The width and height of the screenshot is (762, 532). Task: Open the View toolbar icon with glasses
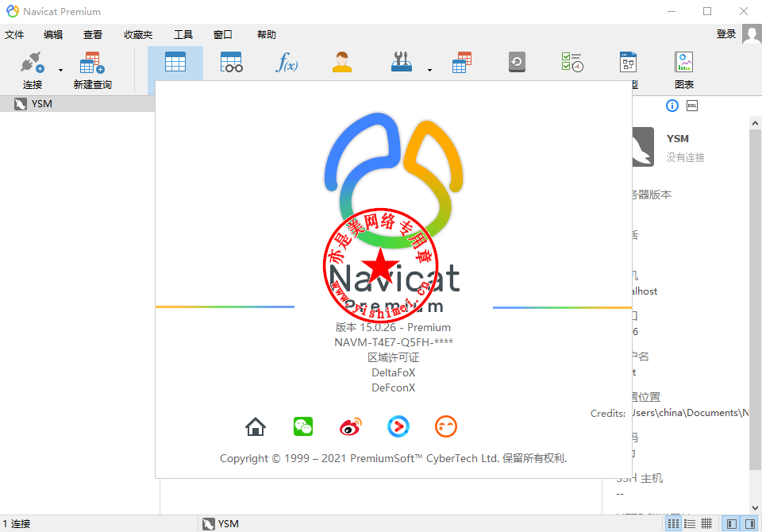coord(231,62)
